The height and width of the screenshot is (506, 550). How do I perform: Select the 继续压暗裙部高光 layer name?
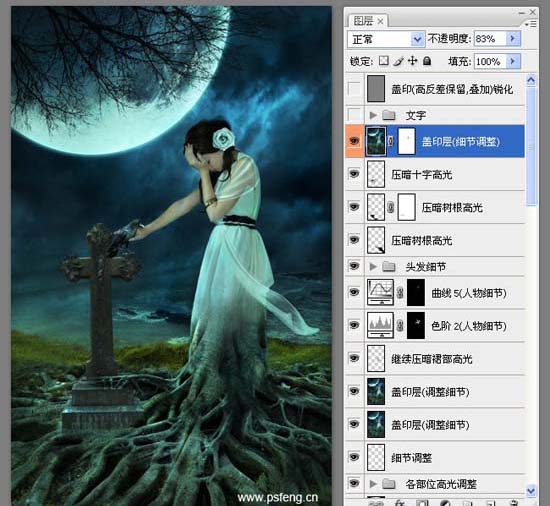(x=432, y=359)
